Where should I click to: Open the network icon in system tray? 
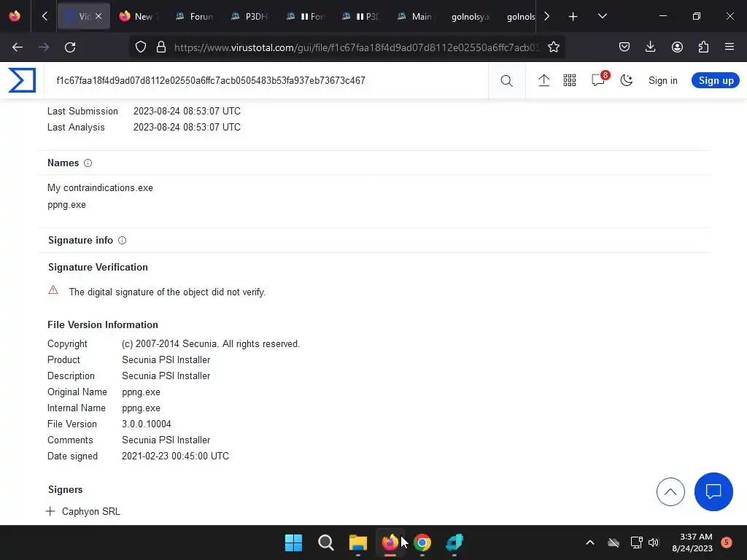tap(636, 542)
